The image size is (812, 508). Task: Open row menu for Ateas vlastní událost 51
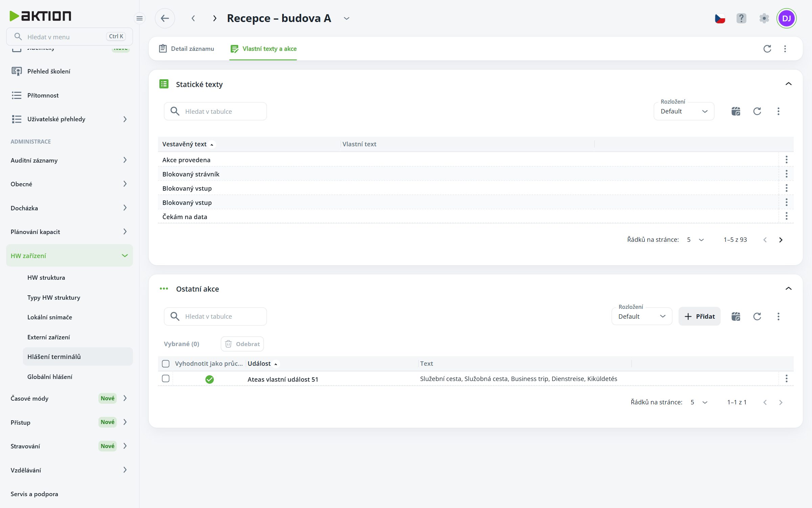point(786,379)
